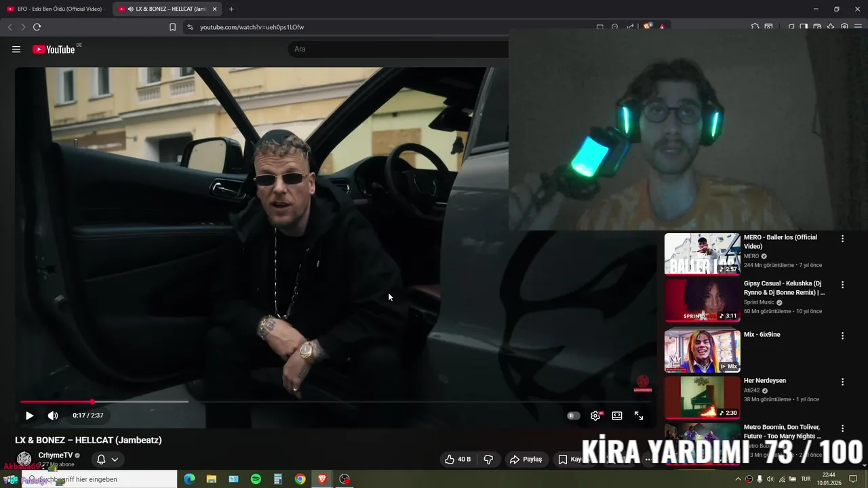Click the browser address bar URL

pos(252,27)
